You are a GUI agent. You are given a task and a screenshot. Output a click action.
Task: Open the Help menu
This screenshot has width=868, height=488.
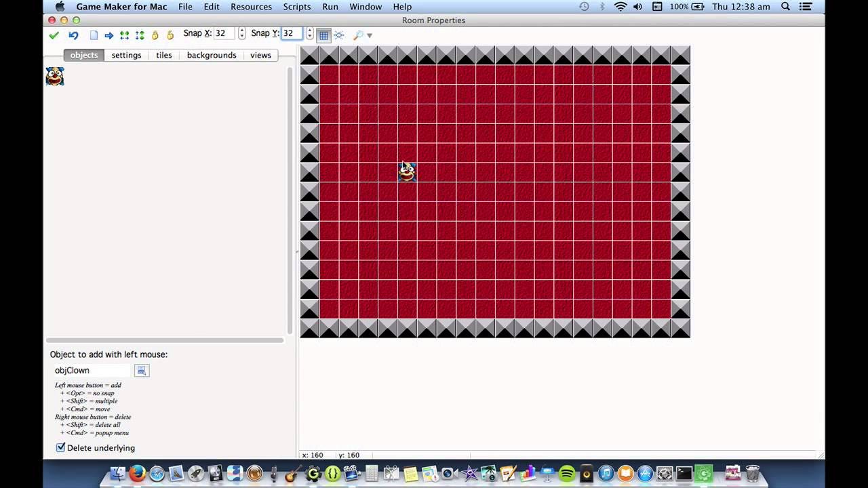pyautogui.click(x=402, y=7)
